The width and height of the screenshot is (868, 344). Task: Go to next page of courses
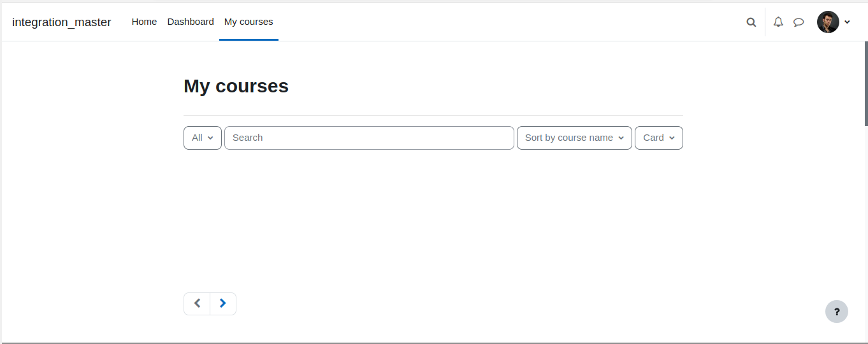point(223,304)
